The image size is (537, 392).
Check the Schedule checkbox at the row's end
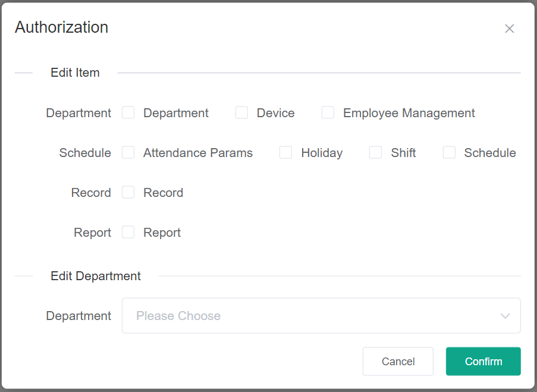click(x=449, y=152)
